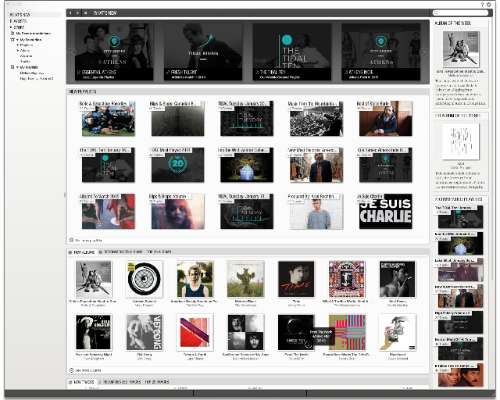The width and height of the screenshot is (500, 400).
Task: Open the album with red diagonal stripe cover
Action: [195, 332]
